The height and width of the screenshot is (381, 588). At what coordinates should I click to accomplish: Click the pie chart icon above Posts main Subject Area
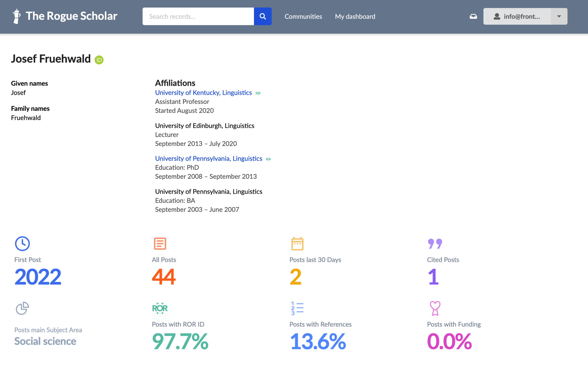tap(22, 308)
